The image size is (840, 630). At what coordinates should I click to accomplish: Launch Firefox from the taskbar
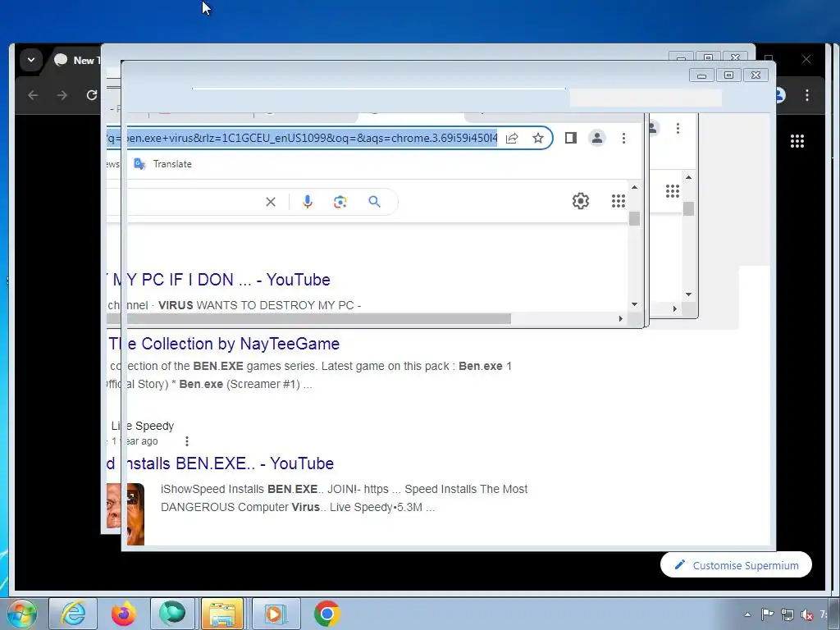[123, 614]
